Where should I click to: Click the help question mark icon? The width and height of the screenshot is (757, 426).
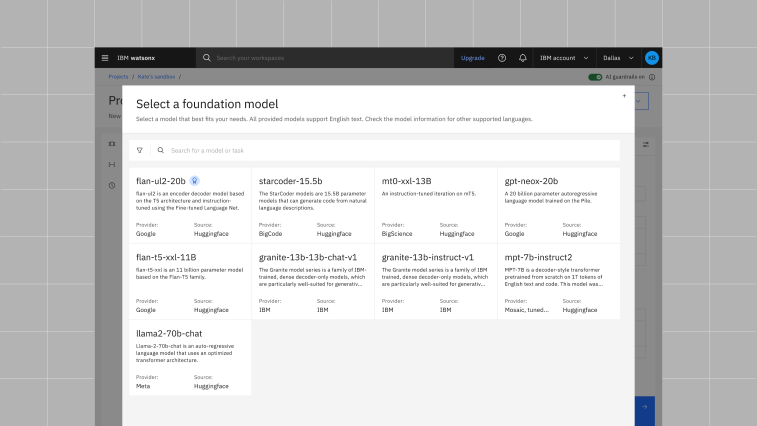502,58
